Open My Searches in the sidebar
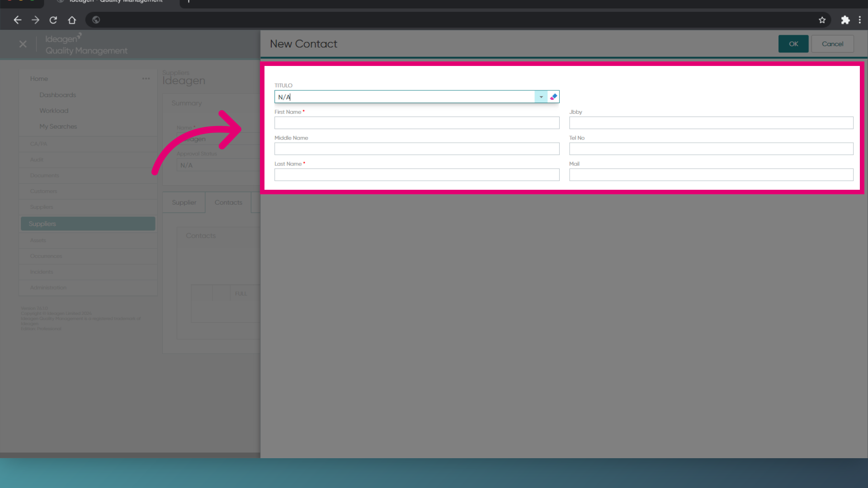 point(58,127)
